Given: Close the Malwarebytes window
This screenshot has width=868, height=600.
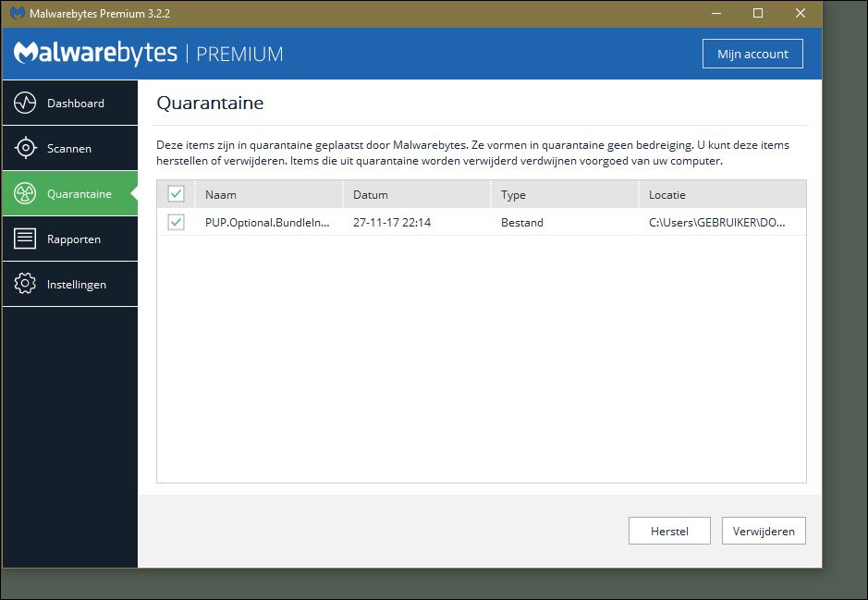Looking at the screenshot, I should [801, 13].
